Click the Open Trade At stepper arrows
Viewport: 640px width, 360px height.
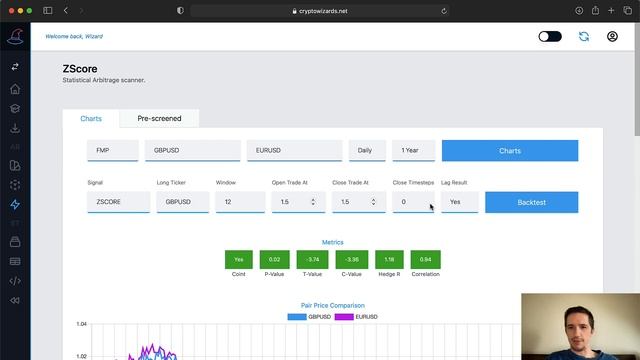[313, 202]
